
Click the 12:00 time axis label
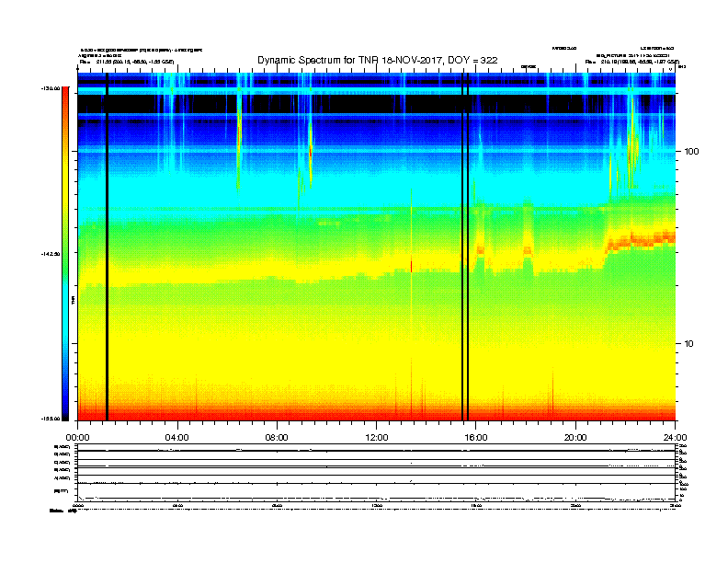click(x=377, y=438)
